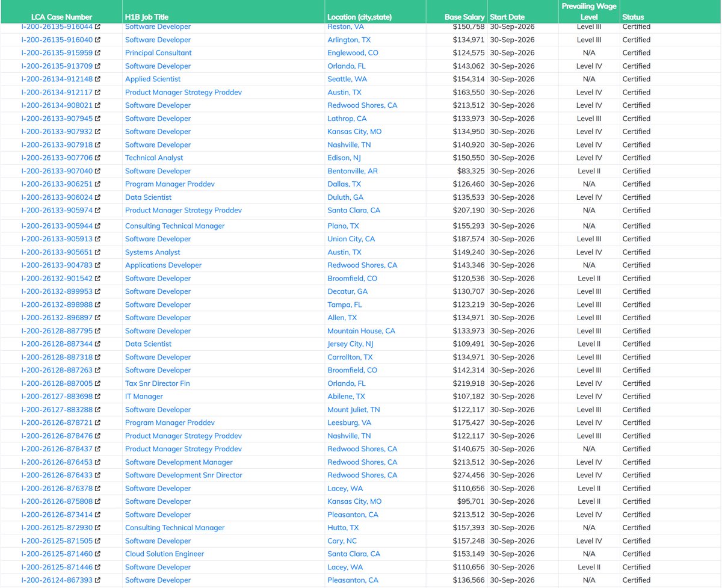
Task: Open external-link icon next to I-200-26133-905974
Action: [97, 211]
